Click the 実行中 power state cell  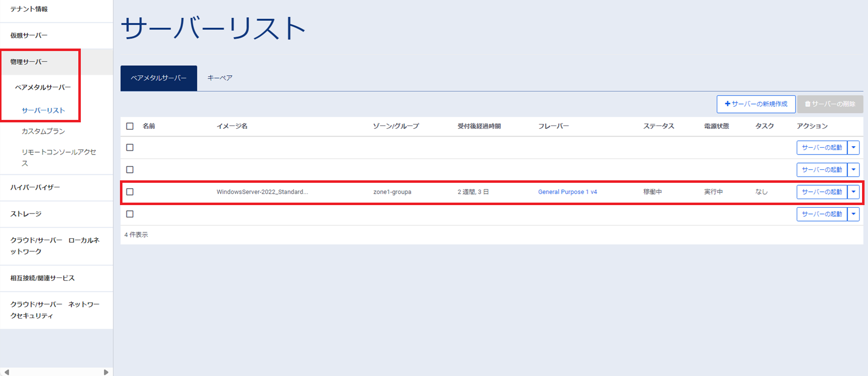coord(713,192)
